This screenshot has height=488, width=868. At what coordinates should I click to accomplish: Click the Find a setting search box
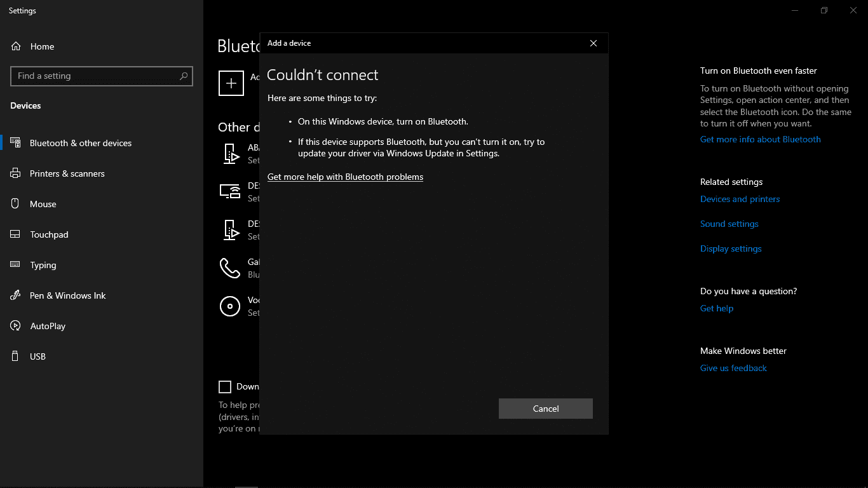[x=102, y=76]
